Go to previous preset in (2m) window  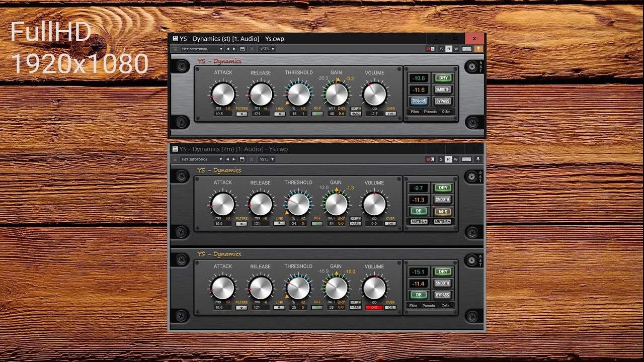tap(228, 159)
